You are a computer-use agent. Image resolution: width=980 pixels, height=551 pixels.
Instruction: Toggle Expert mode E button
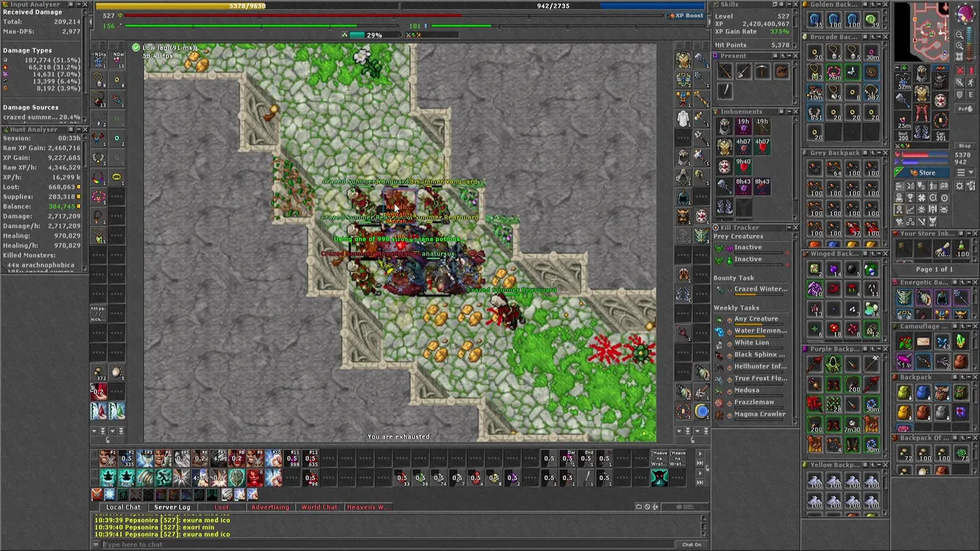(971, 94)
